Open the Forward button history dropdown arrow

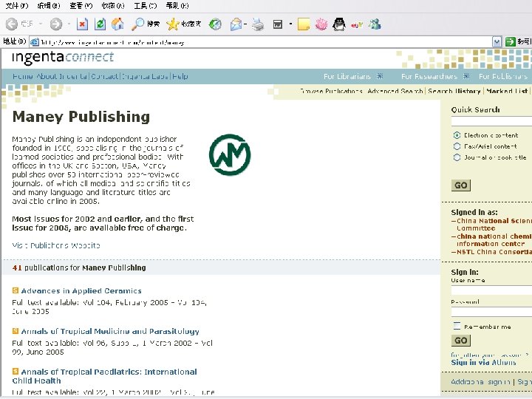coord(69,24)
